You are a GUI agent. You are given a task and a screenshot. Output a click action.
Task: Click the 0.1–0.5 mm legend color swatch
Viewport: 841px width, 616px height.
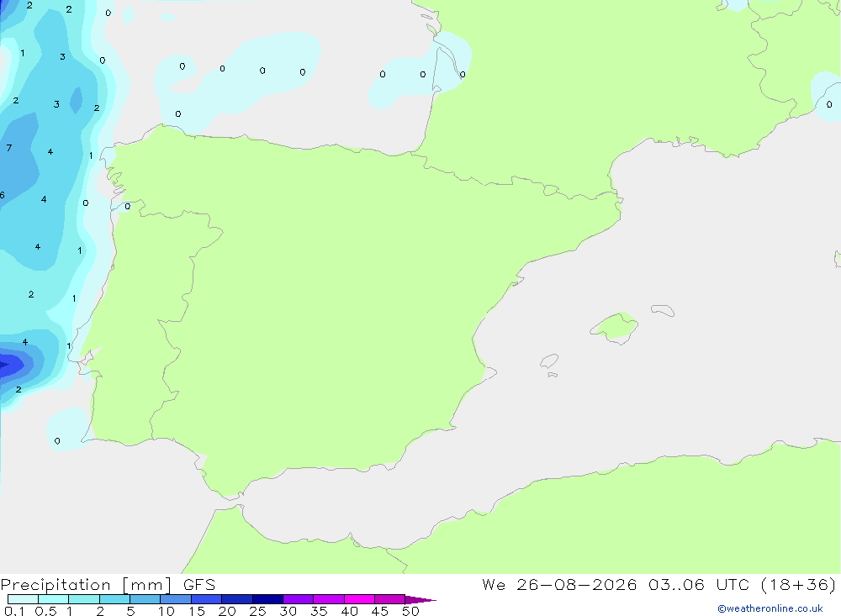coord(23,599)
